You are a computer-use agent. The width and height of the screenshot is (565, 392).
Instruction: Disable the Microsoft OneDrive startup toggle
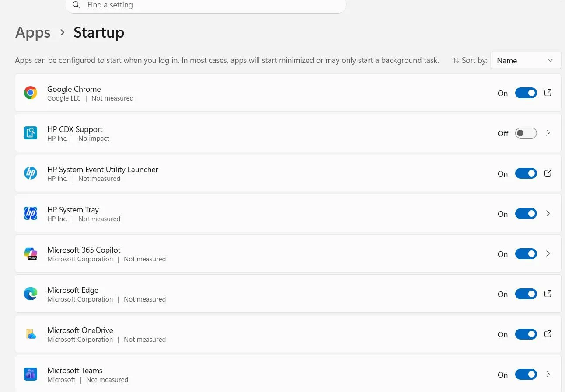click(526, 334)
